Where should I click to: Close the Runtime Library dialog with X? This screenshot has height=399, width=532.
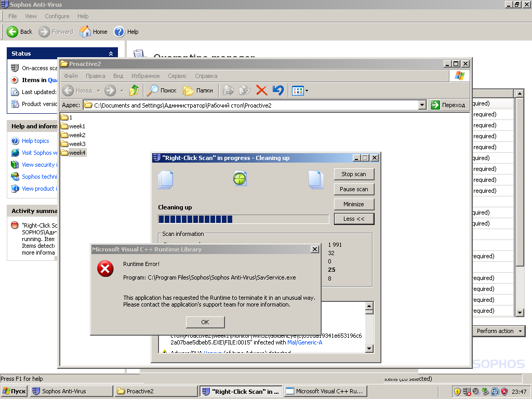(x=315, y=249)
